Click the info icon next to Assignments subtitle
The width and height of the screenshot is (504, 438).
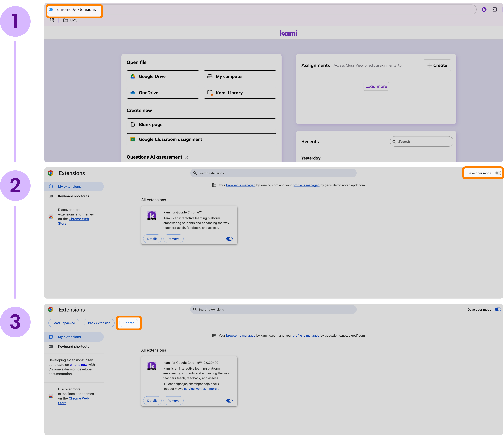coord(400,65)
